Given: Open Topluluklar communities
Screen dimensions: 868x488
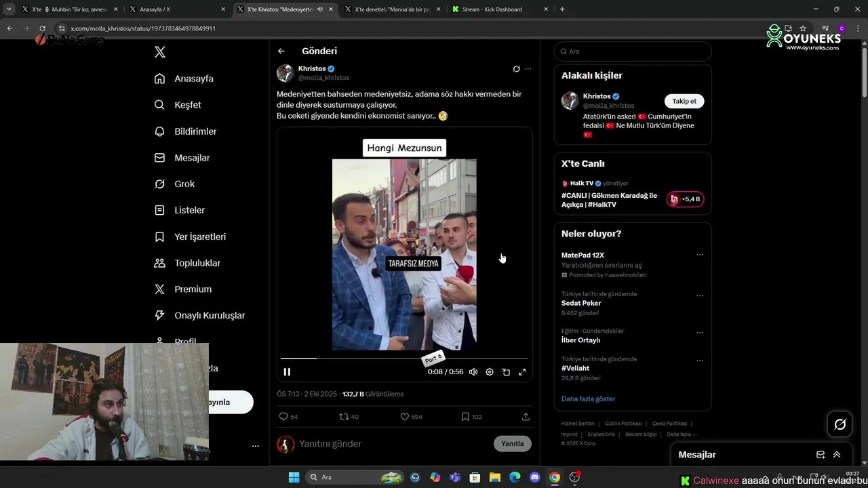Looking at the screenshot, I should click(187, 263).
